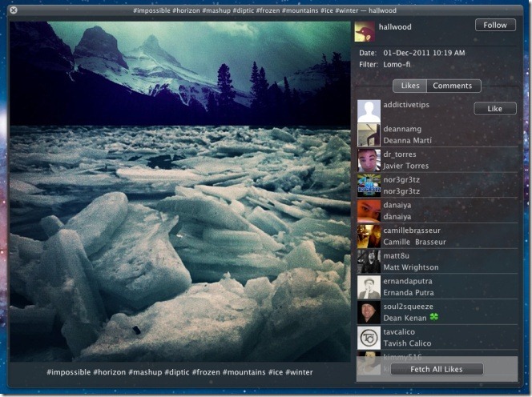Select dr_torres avatar thumbnail
This screenshot has height=397, width=532.
(x=369, y=160)
